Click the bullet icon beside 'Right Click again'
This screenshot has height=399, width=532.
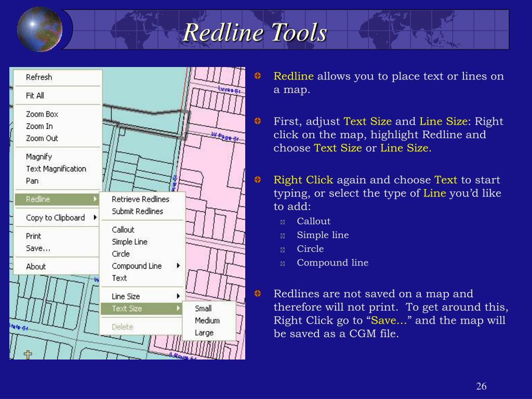pos(258,179)
